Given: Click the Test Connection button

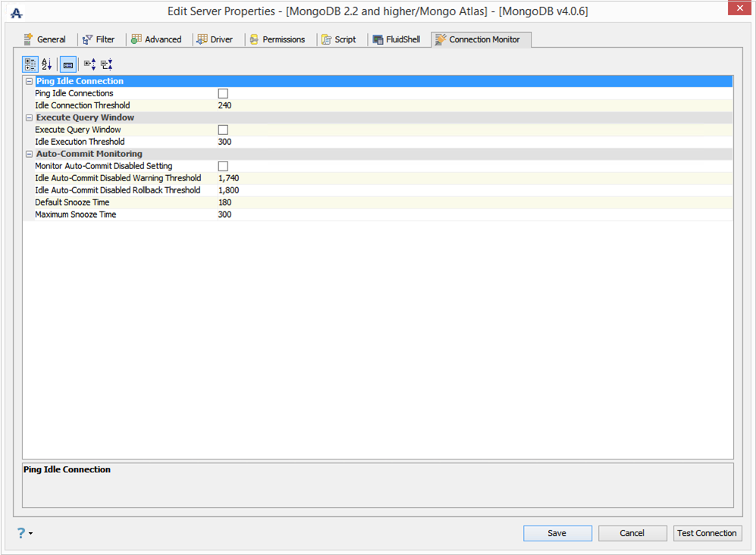Looking at the screenshot, I should point(707,533).
